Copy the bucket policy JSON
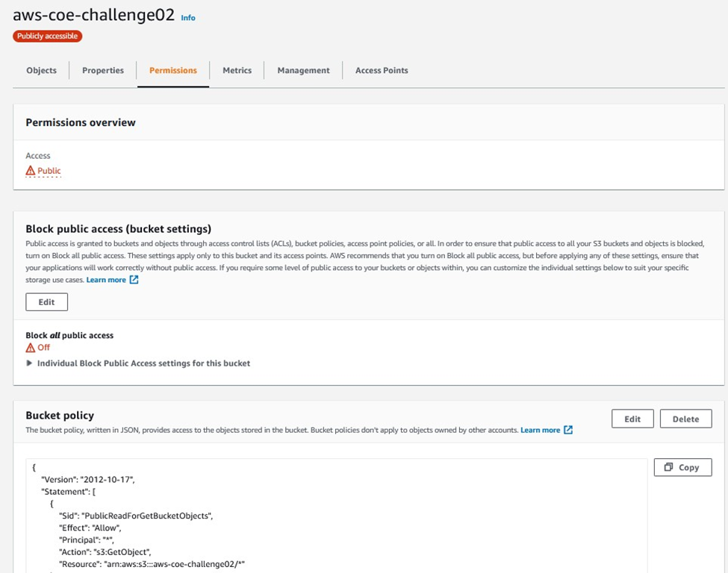Image resolution: width=728 pixels, height=573 pixels. [682, 467]
